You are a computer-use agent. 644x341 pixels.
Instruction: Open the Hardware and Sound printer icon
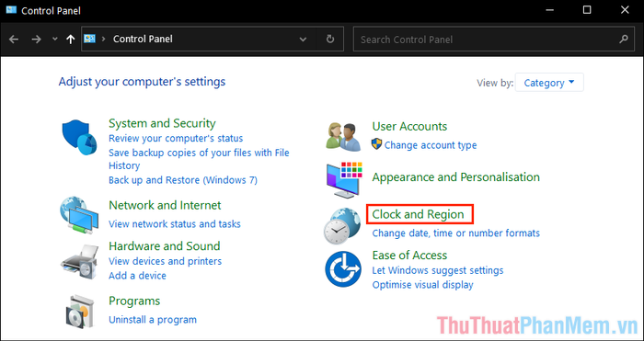(79, 262)
